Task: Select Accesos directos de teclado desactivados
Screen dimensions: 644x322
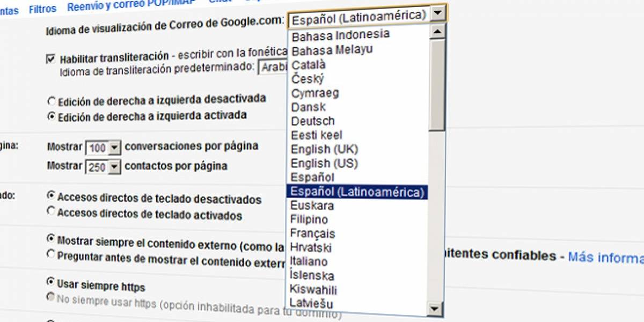Action: pos(51,196)
